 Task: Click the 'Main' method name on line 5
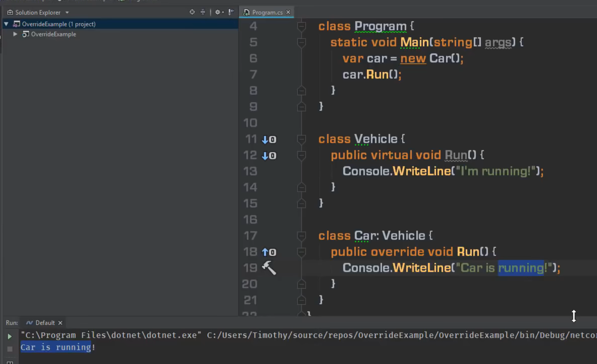coord(414,42)
